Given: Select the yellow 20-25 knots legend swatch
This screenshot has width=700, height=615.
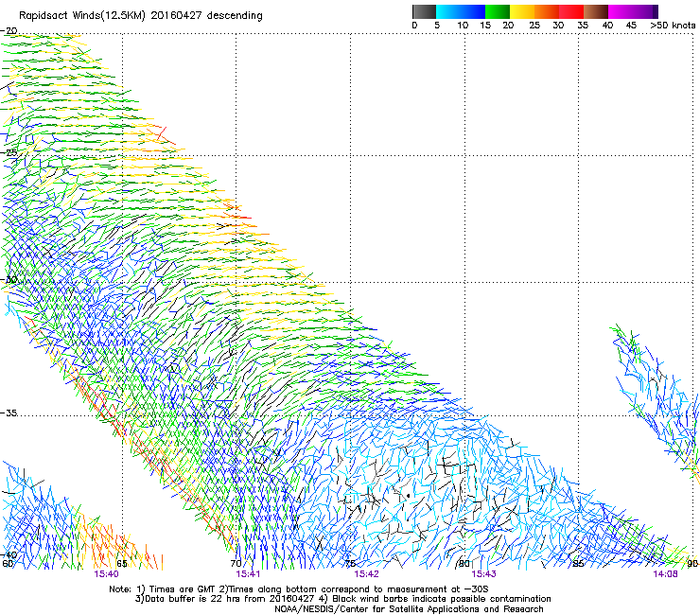Looking at the screenshot, I should pyautogui.click(x=522, y=11).
